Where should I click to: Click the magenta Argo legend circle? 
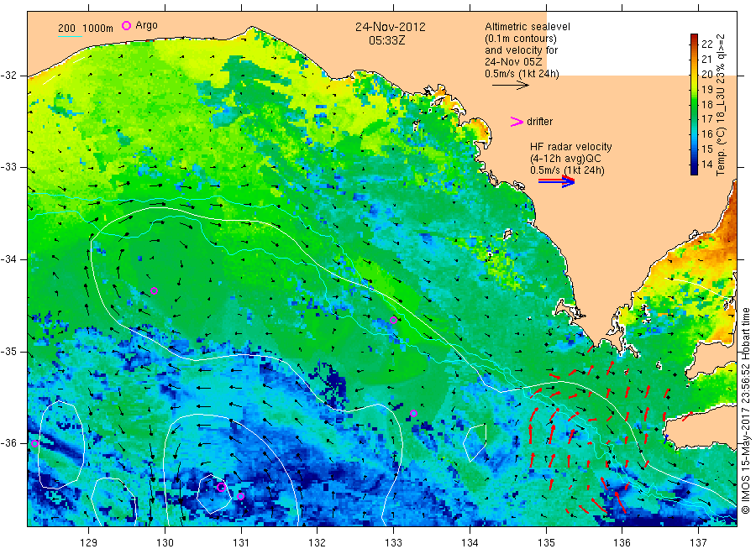pyautogui.click(x=126, y=25)
